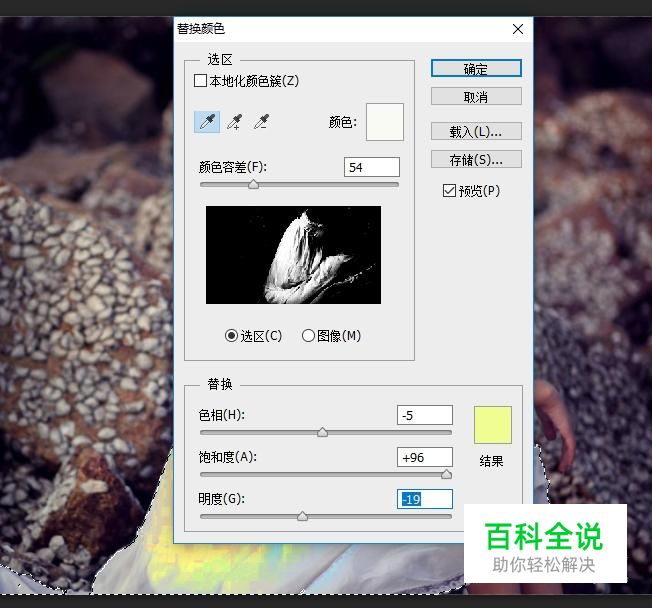The height and width of the screenshot is (608, 652).
Task: Select the eyedropper tool
Action: 207,122
